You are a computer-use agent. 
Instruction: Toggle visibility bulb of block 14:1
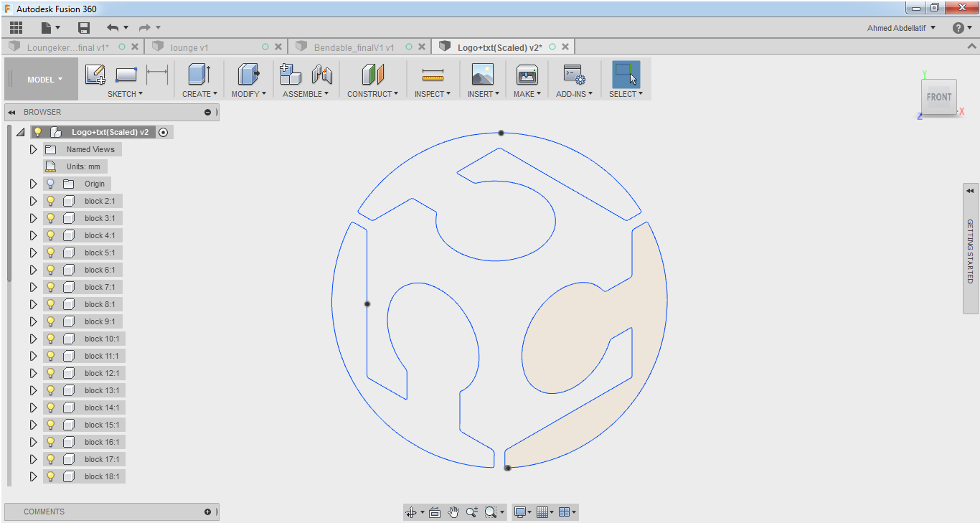click(51, 407)
